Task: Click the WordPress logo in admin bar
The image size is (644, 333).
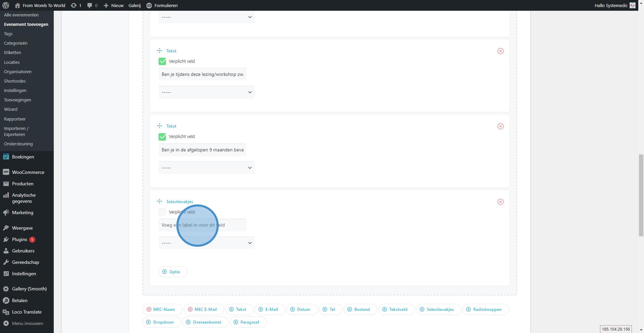Action: (x=6, y=5)
